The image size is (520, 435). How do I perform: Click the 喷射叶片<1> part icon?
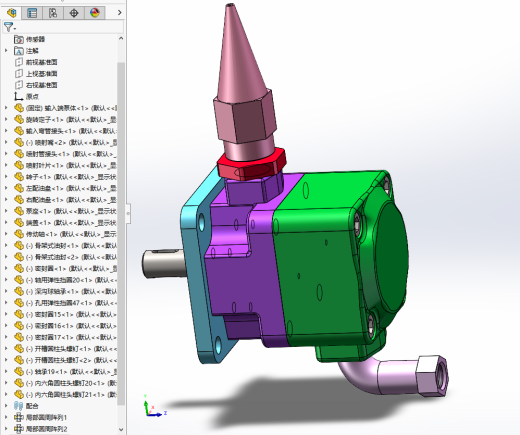19,165
